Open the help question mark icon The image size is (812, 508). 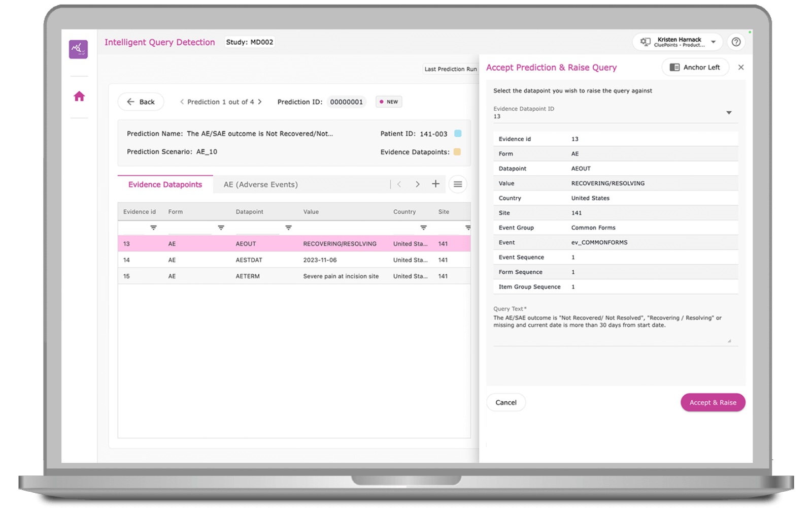(x=736, y=42)
